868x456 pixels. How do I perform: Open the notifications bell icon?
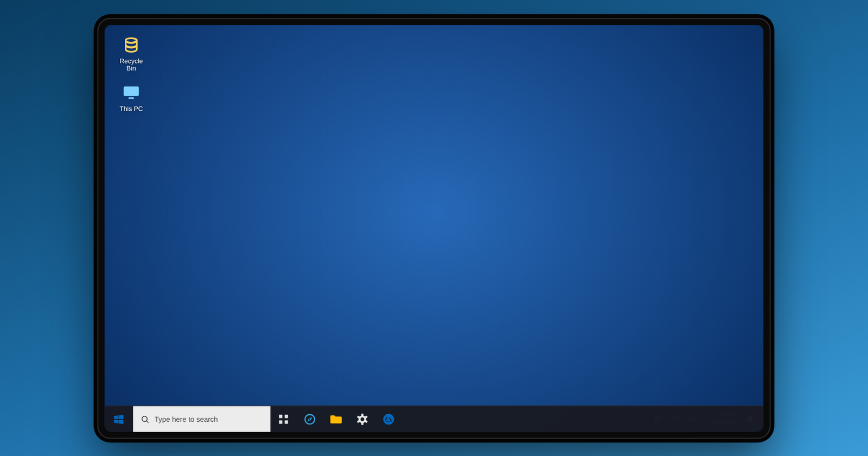tap(750, 419)
